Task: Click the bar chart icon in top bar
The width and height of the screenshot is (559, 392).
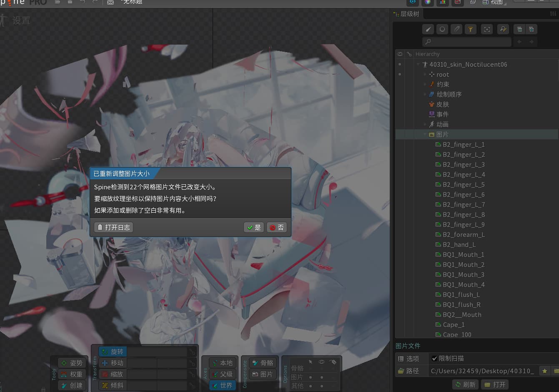Action: click(443, 2)
